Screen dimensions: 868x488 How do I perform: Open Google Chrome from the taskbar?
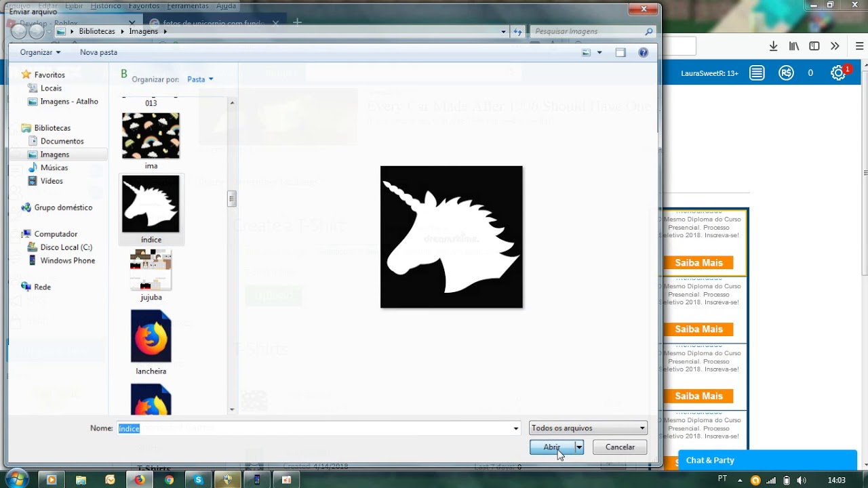pos(169,480)
